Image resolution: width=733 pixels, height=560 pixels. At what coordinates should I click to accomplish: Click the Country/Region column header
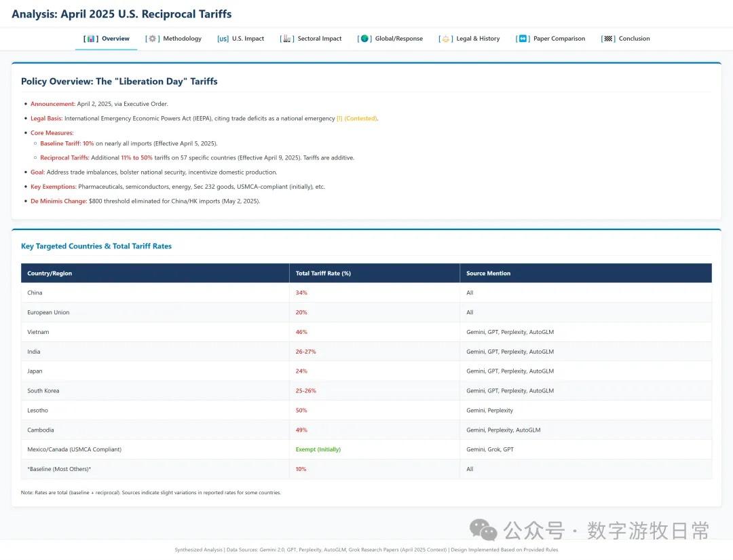pyautogui.click(x=50, y=274)
